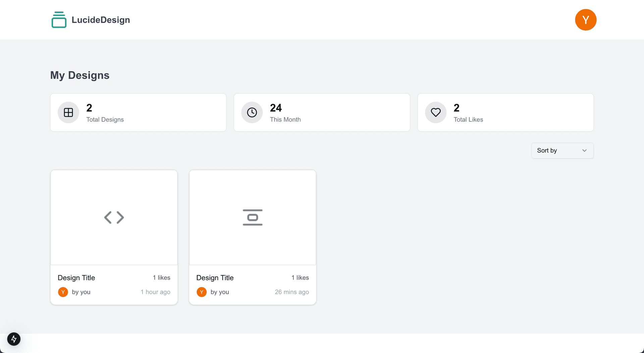
Task: Open the orange Y user avatar menu
Action: 585,20
